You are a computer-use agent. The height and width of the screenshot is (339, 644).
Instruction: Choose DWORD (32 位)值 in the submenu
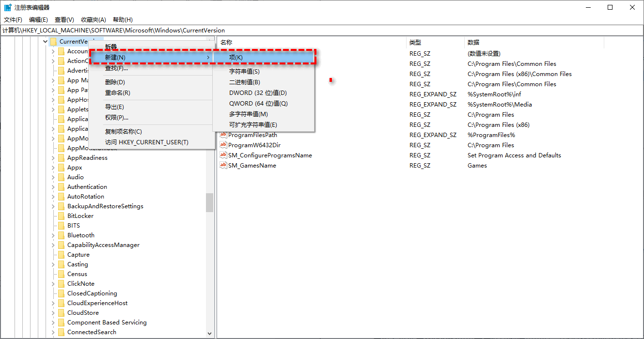257,92
